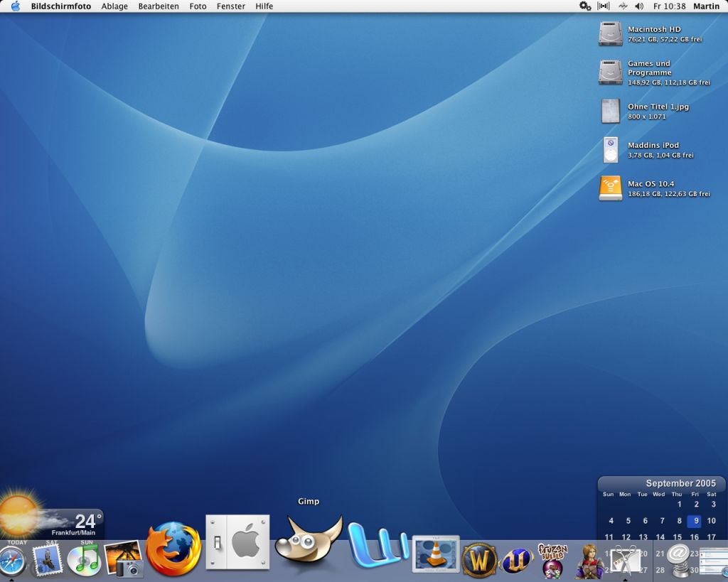This screenshot has width=728, height=582.
Task: Launch World of Warcraft from the dock
Action: tap(480, 561)
